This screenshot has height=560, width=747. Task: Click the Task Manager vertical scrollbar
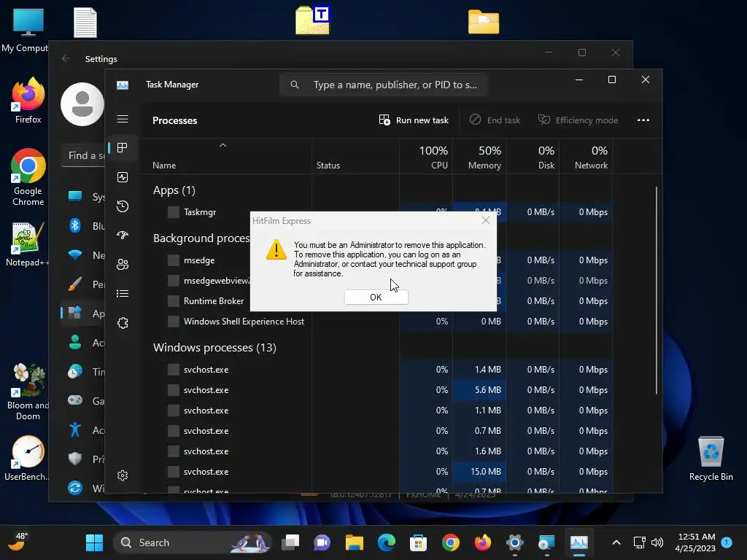coord(657,290)
